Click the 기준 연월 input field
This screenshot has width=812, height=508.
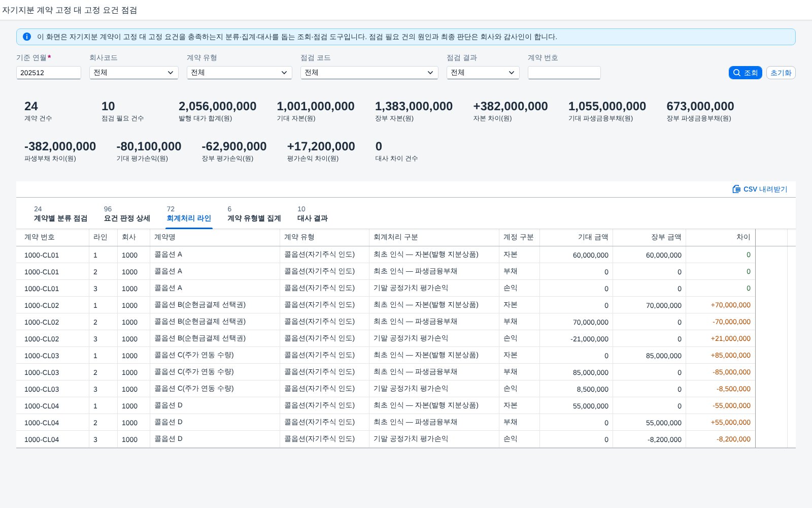[x=49, y=73]
